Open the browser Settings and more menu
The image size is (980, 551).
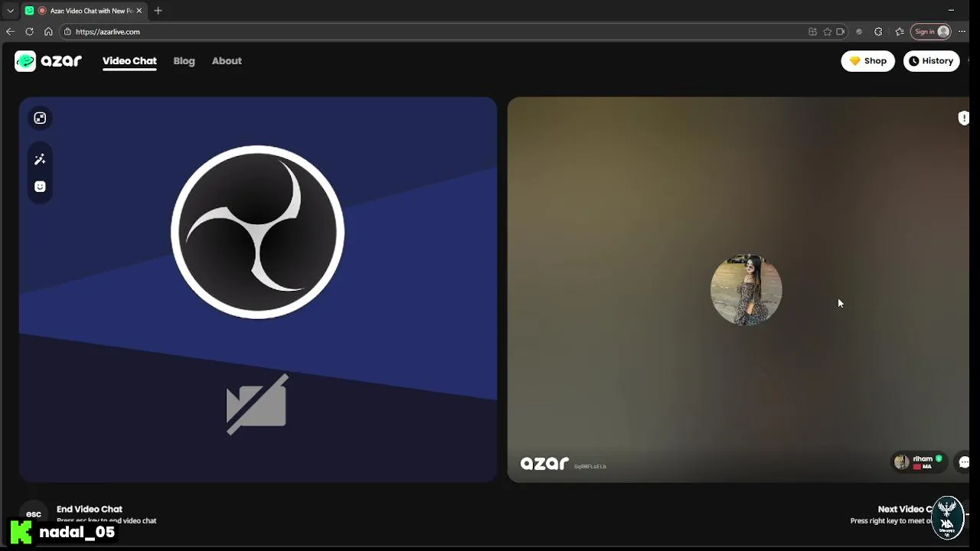[962, 31]
